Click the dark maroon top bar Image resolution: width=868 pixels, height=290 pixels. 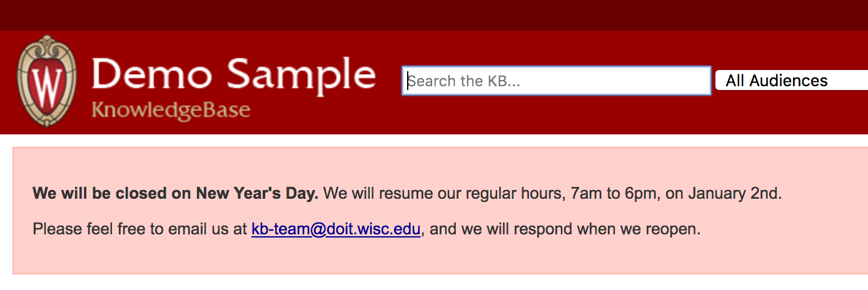[x=434, y=15]
